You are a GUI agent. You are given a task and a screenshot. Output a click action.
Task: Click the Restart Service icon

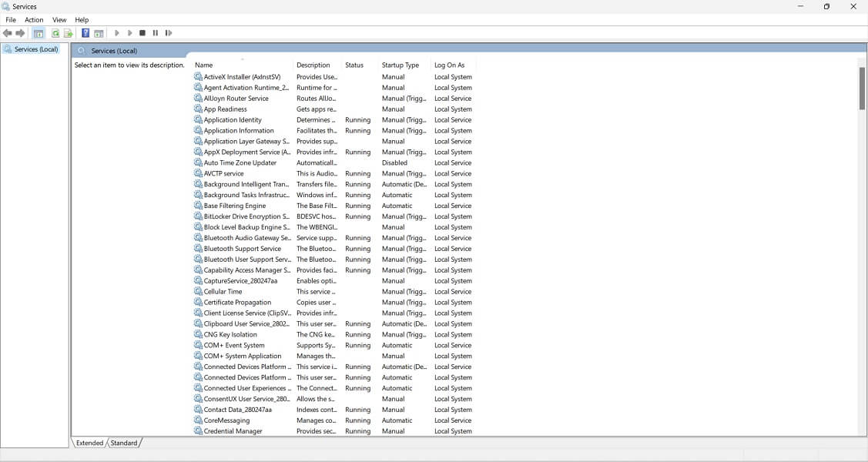168,33
